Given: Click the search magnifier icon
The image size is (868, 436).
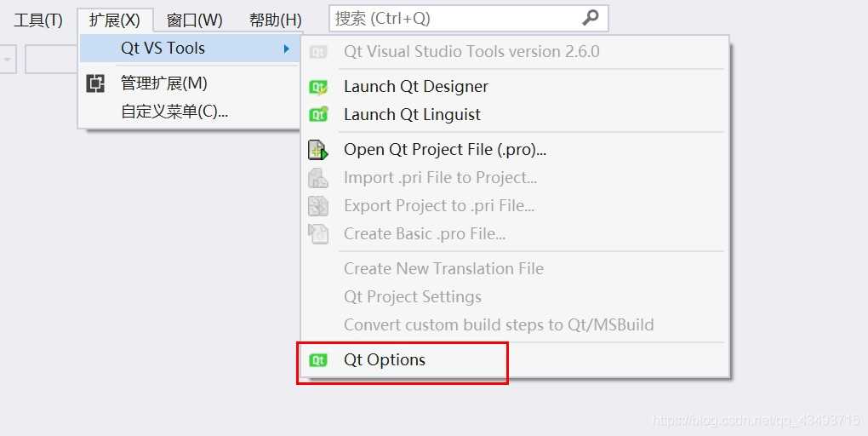Looking at the screenshot, I should (591, 18).
